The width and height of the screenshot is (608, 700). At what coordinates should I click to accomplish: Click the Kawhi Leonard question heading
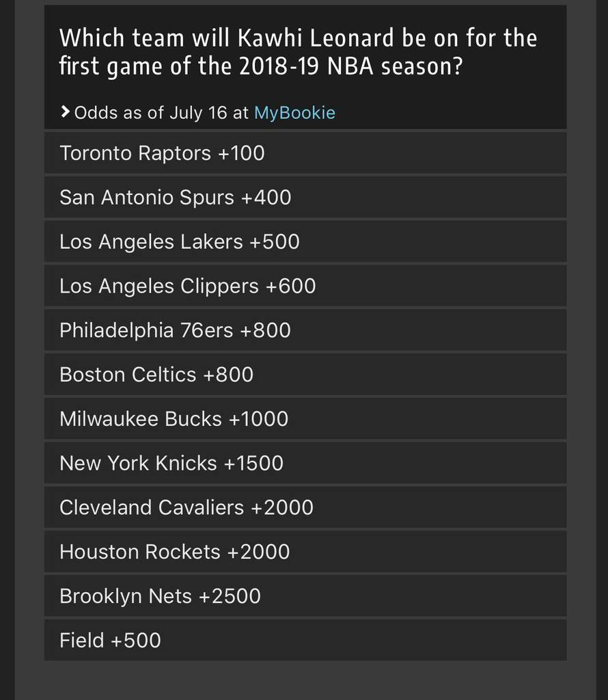pyautogui.click(x=298, y=53)
